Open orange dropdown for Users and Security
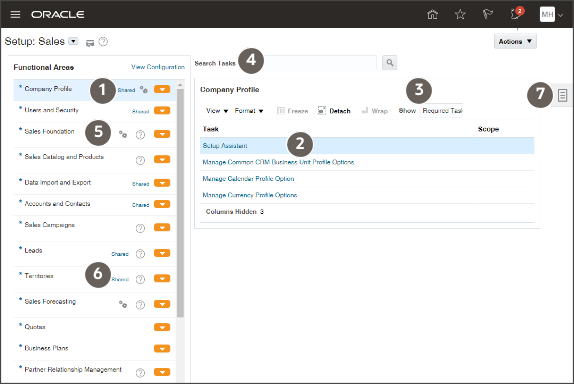Viewport: 574px width, 384px height. pos(162,110)
